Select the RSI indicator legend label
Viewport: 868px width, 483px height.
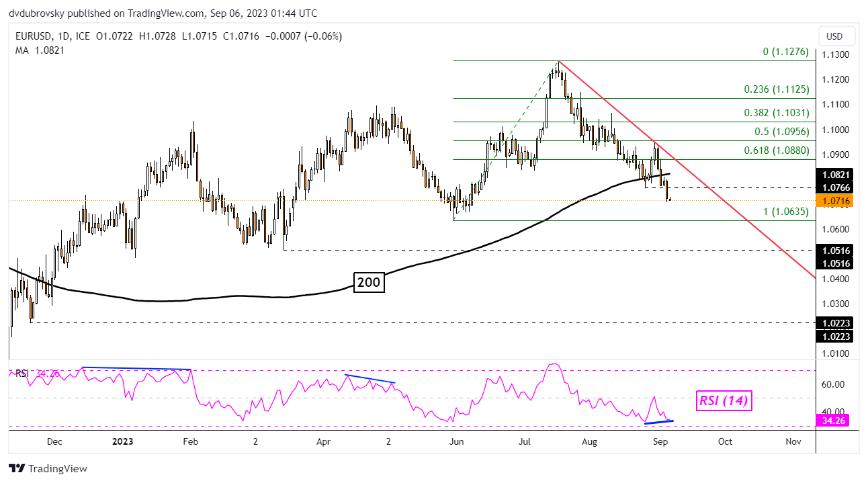pos(22,373)
